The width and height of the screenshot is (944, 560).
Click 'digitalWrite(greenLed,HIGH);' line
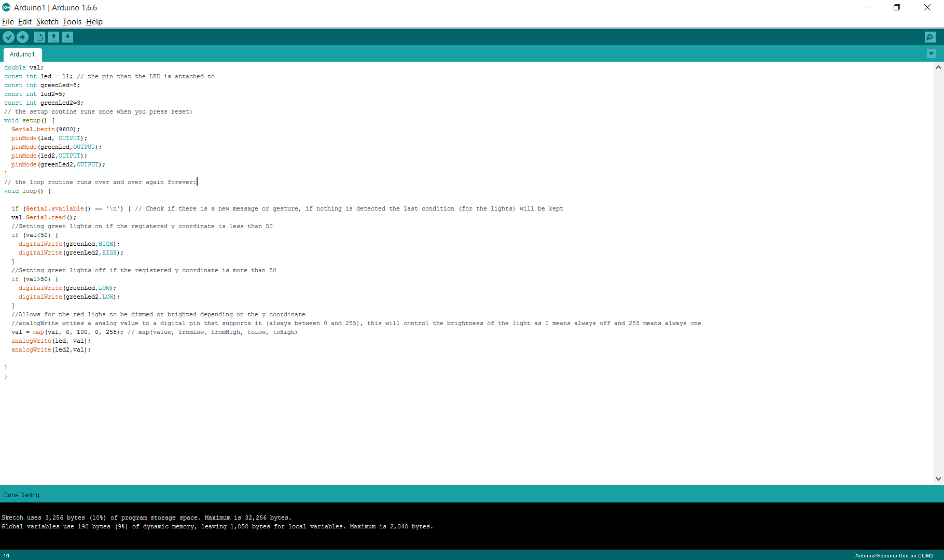tap(70, 244)
